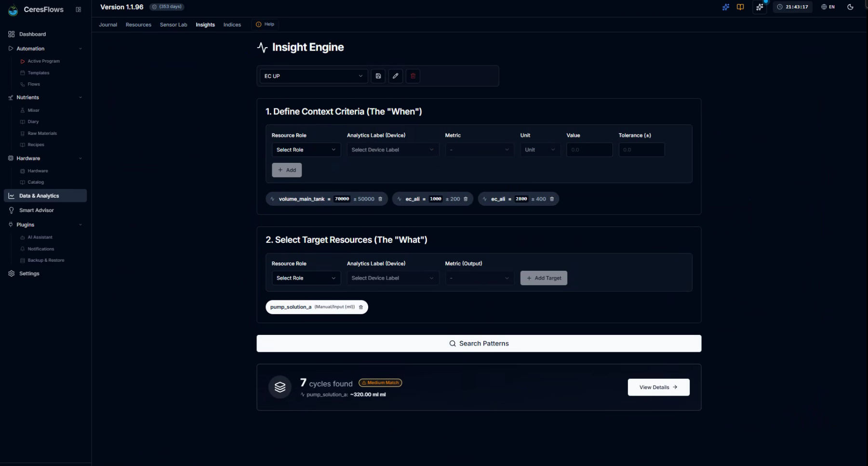Collapse the Plugins section chevron
This screenshot has width=868, height=466.
pos(80,225)
